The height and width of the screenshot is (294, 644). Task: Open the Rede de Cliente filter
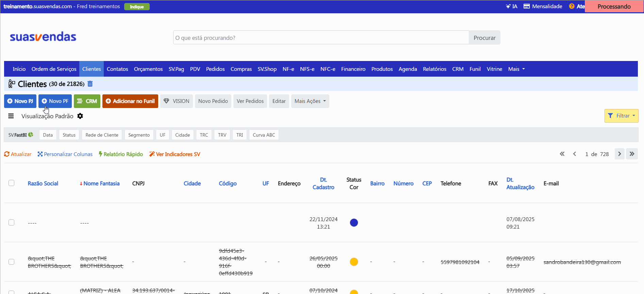(102, 135)
